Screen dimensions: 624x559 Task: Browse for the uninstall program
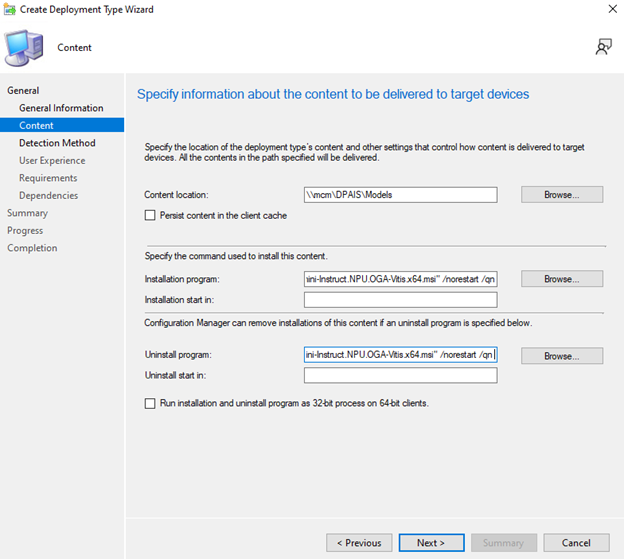[x=562, y=356]
